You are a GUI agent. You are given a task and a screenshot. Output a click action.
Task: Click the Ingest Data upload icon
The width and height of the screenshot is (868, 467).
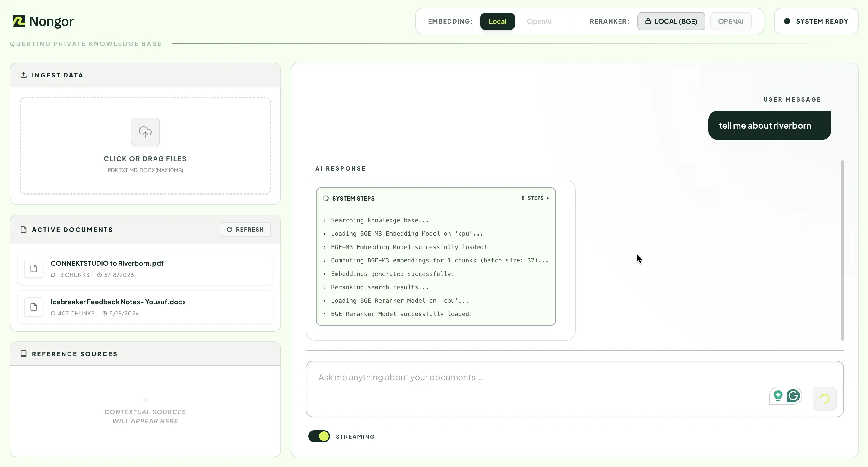click(x=24, y=75)
